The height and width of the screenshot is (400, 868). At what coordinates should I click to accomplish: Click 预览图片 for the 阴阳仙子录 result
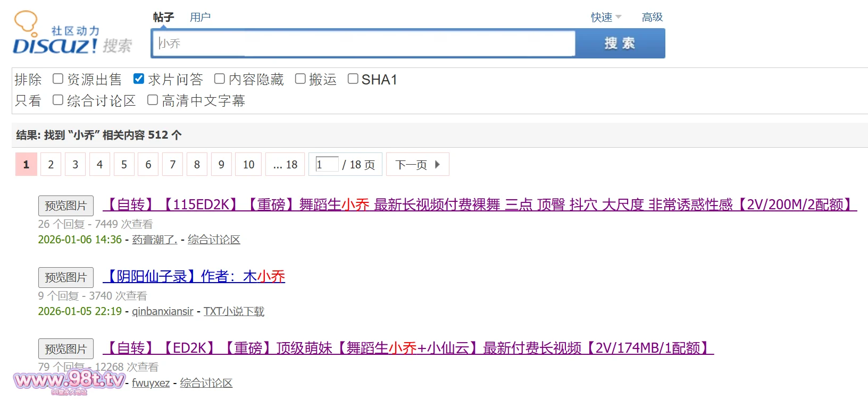tap(66, 277)
